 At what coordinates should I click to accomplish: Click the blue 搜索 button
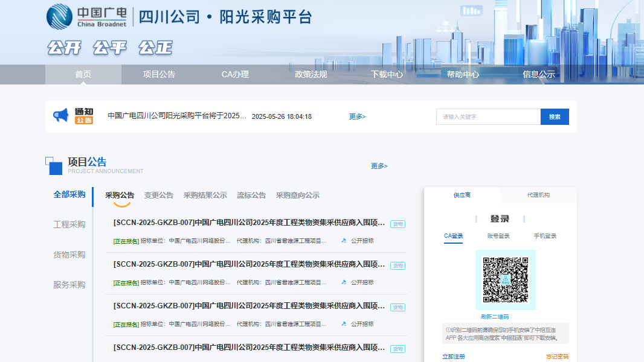555,117
